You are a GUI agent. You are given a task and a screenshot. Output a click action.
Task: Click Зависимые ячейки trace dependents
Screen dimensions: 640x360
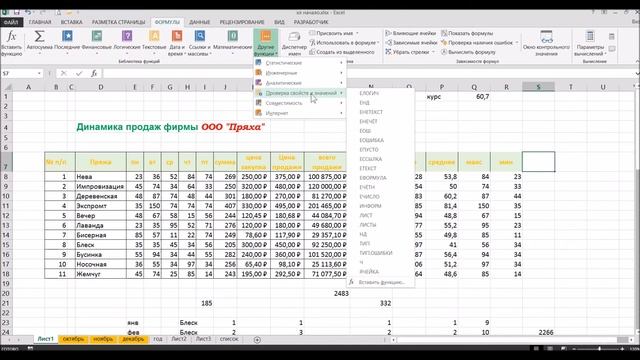(x=411, y=42)
